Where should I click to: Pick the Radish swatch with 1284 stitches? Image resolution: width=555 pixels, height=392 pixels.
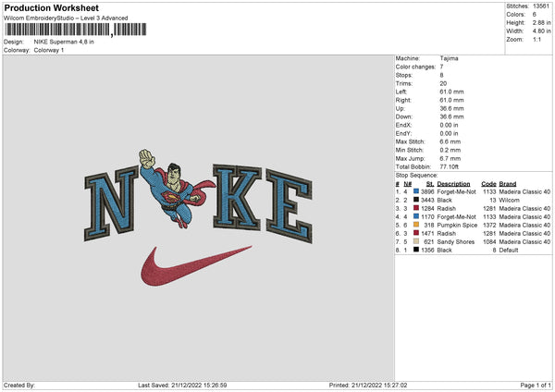coord(416,208)
